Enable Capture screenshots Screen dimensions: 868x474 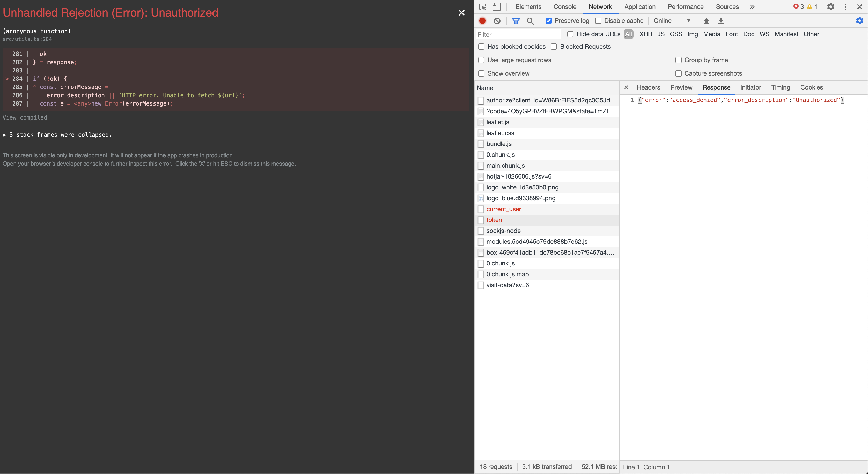click(678, 74)
